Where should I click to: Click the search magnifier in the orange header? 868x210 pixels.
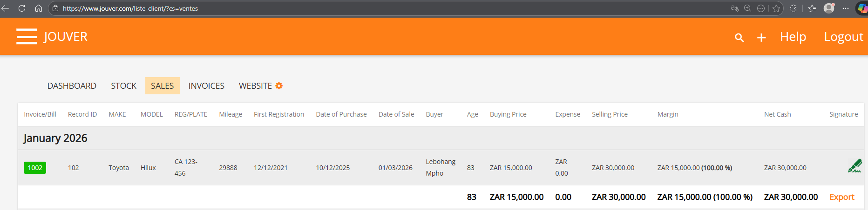(739, 38)
